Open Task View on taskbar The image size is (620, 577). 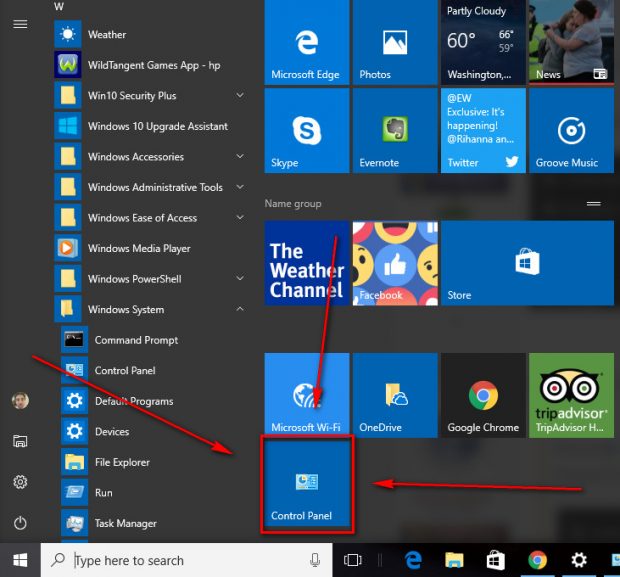coord(352,560)
